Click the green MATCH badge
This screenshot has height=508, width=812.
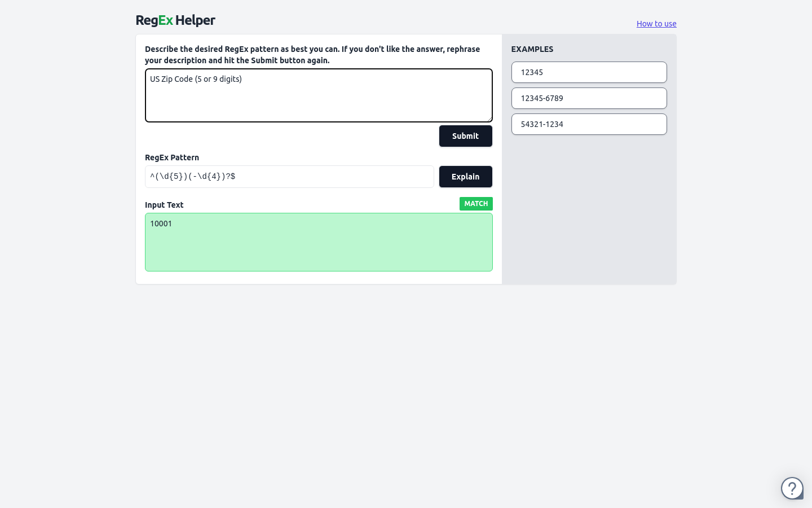click(x=476, y=204)
